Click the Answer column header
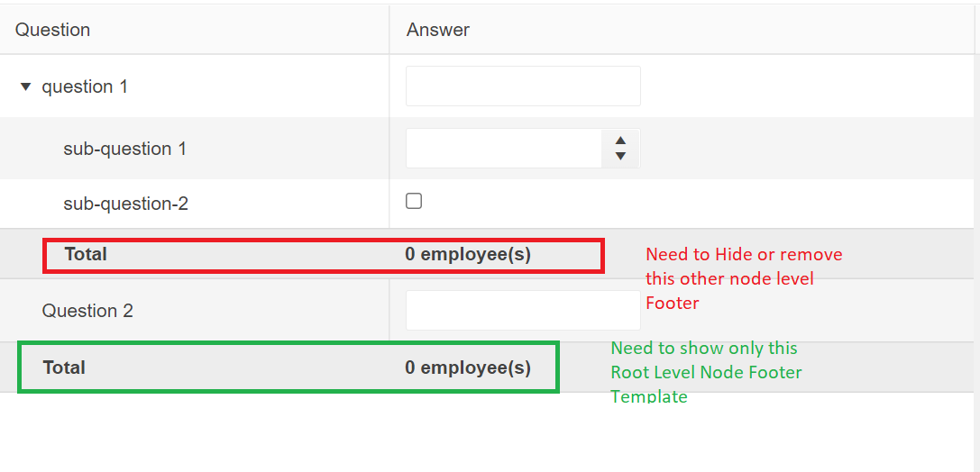 (438, 30)
